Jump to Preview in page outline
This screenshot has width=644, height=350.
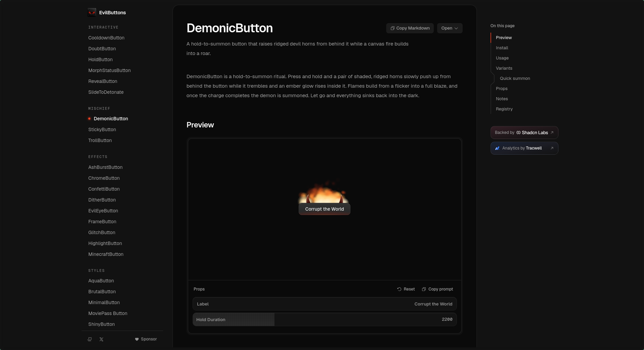504,38
